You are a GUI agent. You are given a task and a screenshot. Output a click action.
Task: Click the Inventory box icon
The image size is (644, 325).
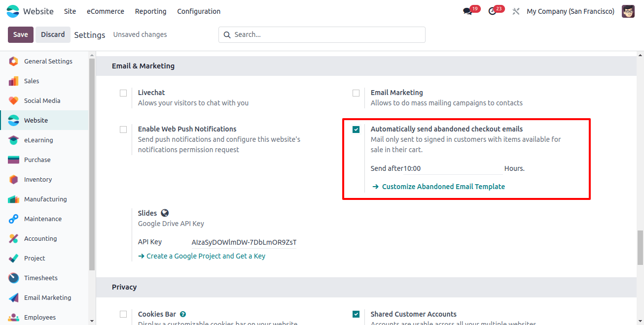14,180
